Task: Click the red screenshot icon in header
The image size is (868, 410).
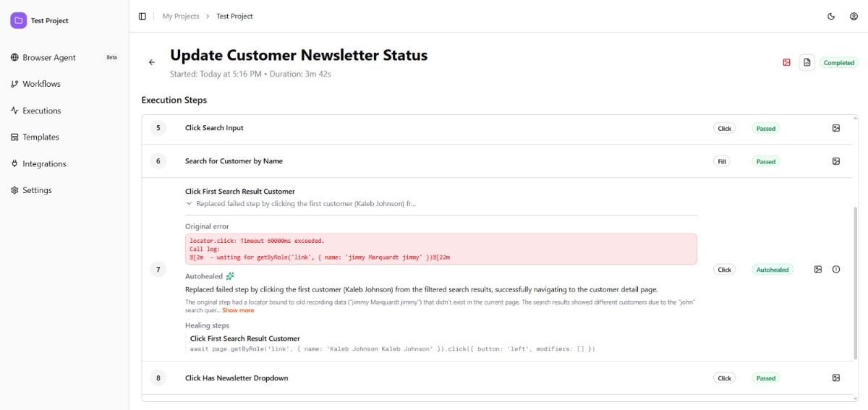Action: pos(786,63)
